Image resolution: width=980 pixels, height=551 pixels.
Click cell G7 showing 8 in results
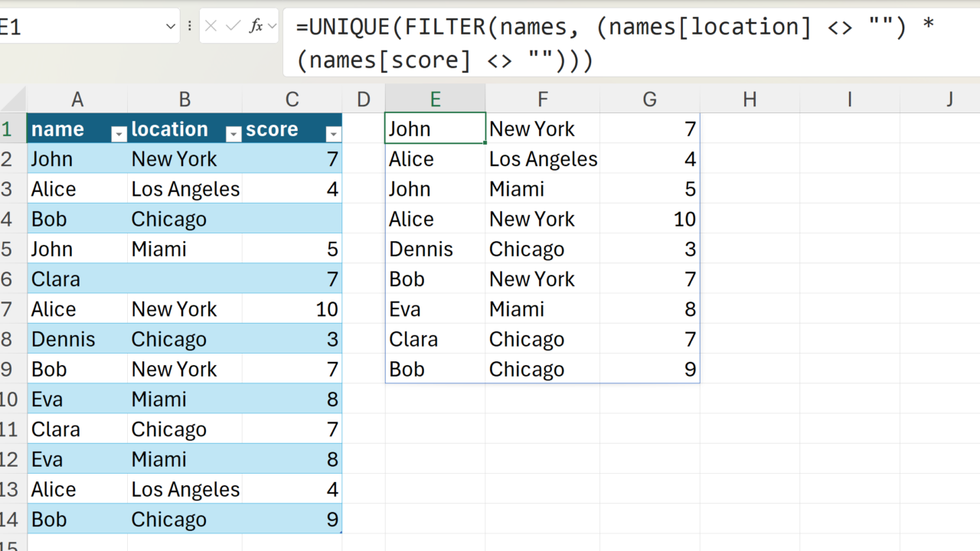pyautogui.click(x=649, y=308)
